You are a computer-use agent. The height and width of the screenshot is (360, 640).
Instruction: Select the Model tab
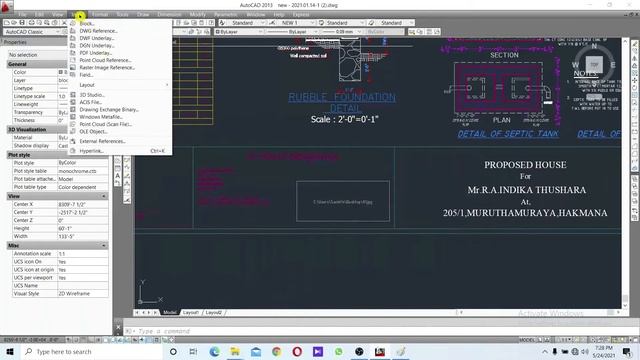(170, 312)
